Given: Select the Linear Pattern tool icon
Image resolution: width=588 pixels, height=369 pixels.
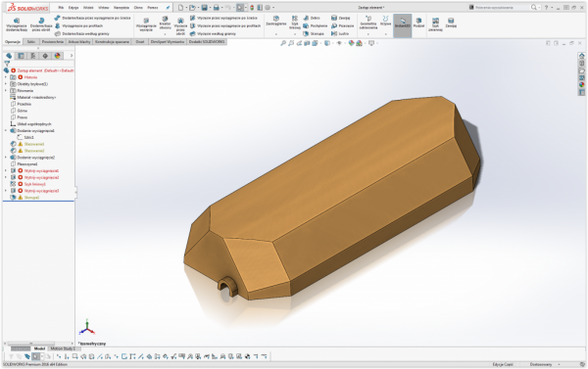Looking at the screenshot, I should point(295,19).
